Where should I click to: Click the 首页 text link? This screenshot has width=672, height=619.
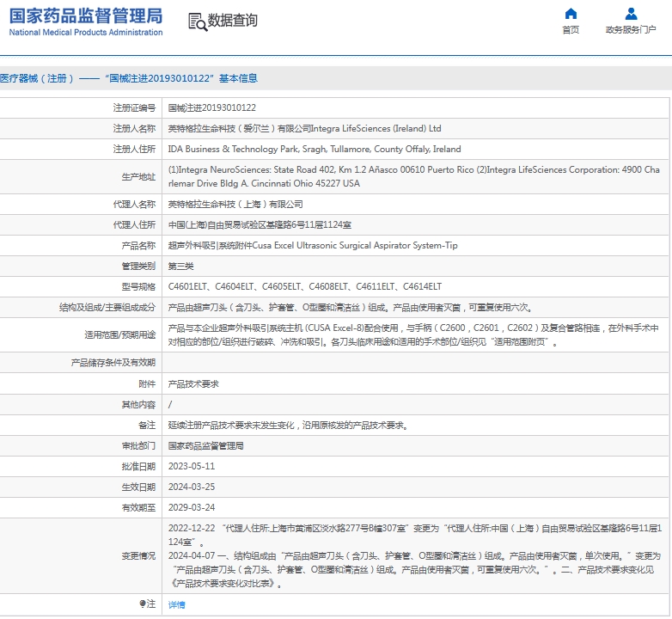click(x=571, y=29)
